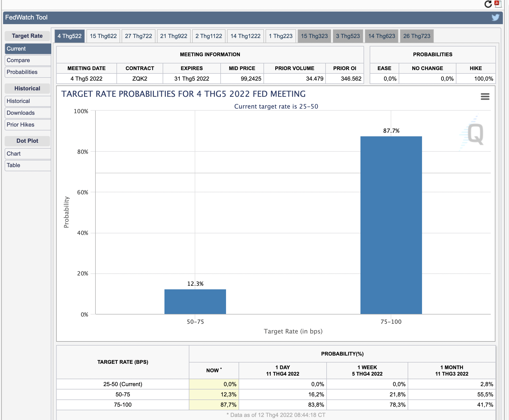Select the 1 Thg223 tab
Viewport: 509px width, 420px height.
coord(281,36)
